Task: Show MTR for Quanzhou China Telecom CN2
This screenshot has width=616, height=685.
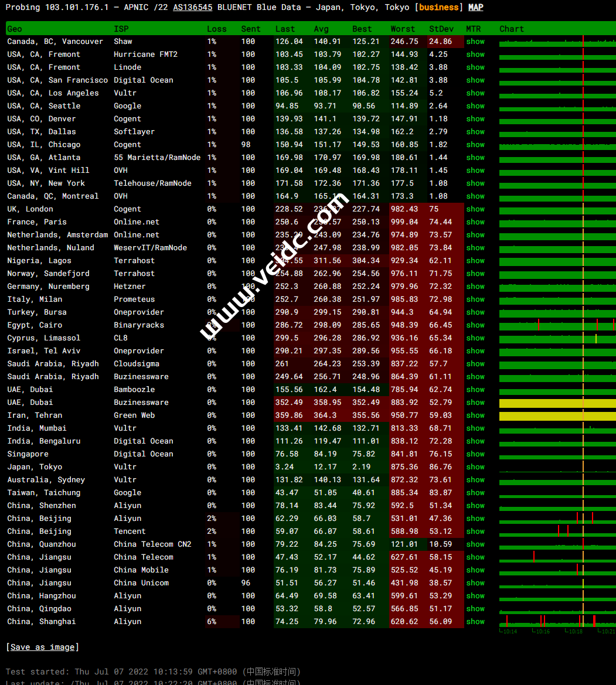Action: (x=475, y=544)
